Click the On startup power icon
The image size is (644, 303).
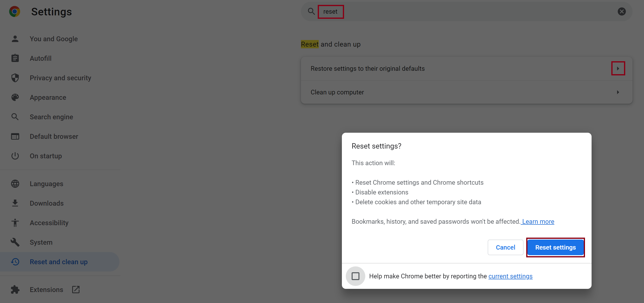point(15,156)
